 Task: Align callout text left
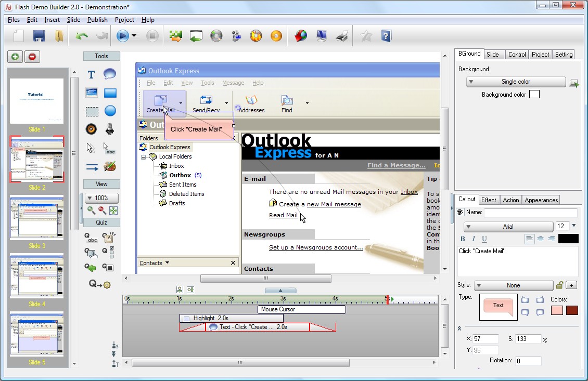pos(529,239)
